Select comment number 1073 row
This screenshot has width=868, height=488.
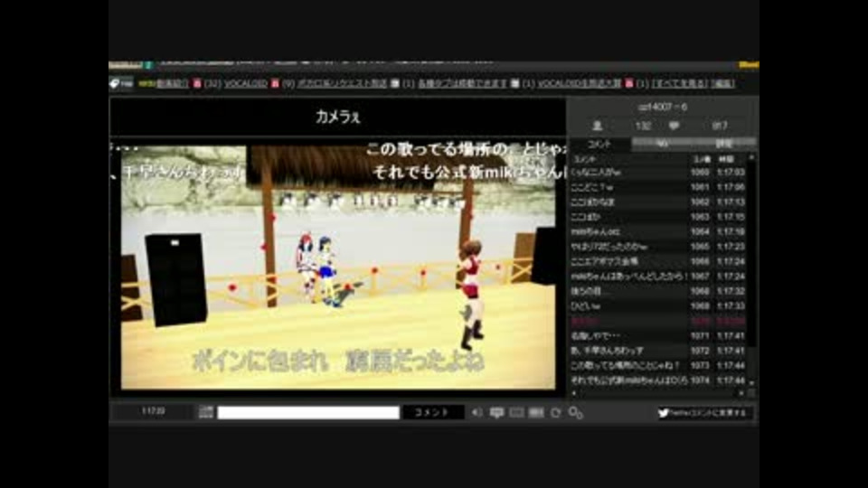(x=658, y=366)
